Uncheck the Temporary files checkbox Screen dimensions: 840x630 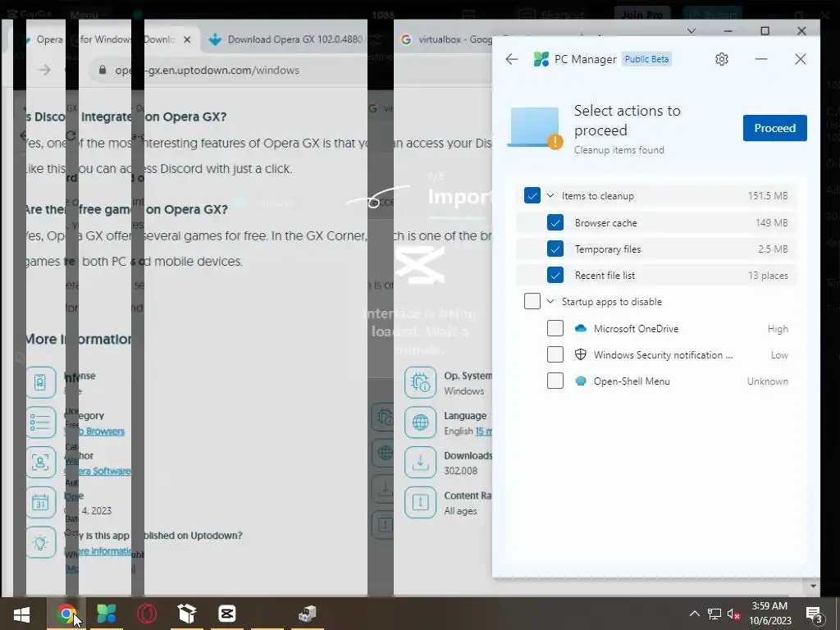coord(555,249)
